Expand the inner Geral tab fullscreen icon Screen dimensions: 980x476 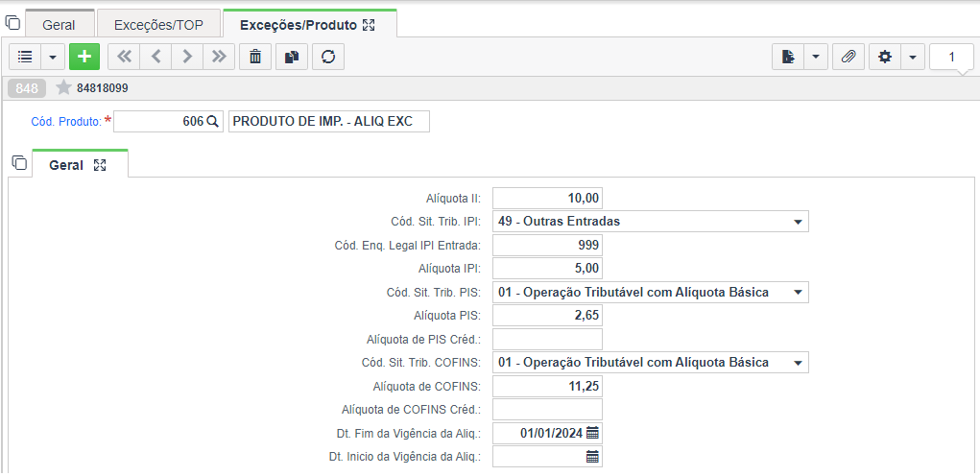click(100, 165)
